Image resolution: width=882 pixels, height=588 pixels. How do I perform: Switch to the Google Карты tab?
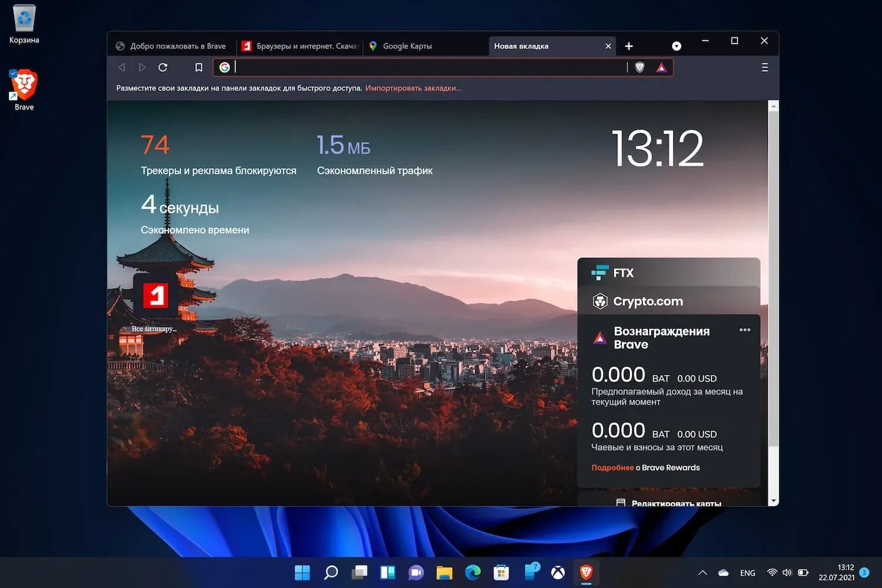coord(425,46)
